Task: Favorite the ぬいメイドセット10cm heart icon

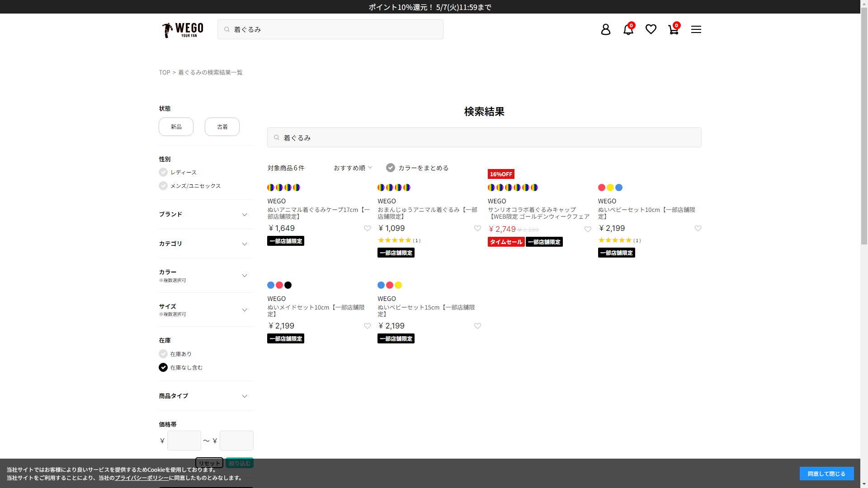Action: pos(367,326)
